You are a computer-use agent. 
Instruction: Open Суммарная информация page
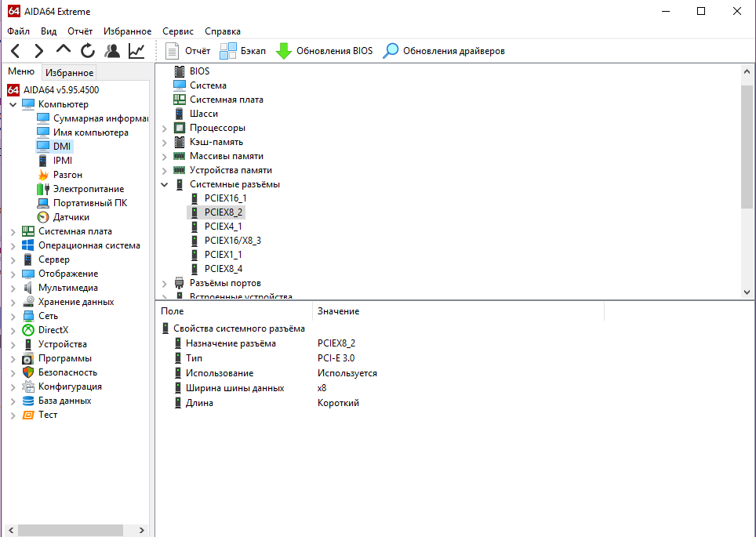pyautogui.click(x=93, y=118)
